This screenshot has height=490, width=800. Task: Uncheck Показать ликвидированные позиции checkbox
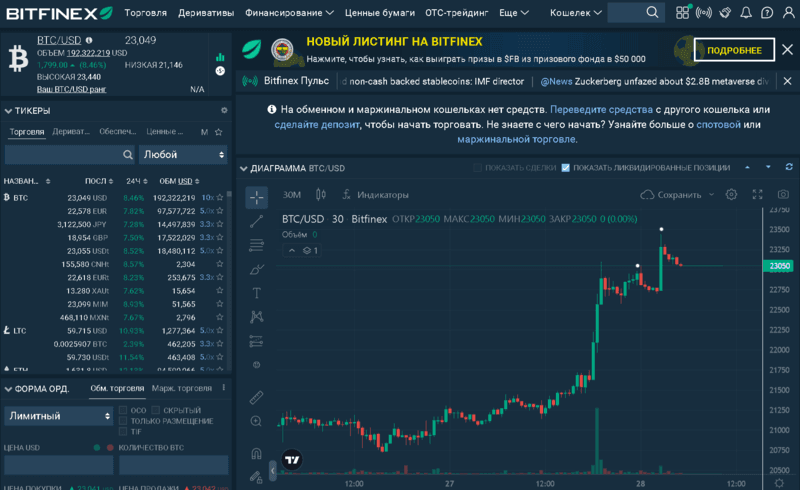click(565, 167)
